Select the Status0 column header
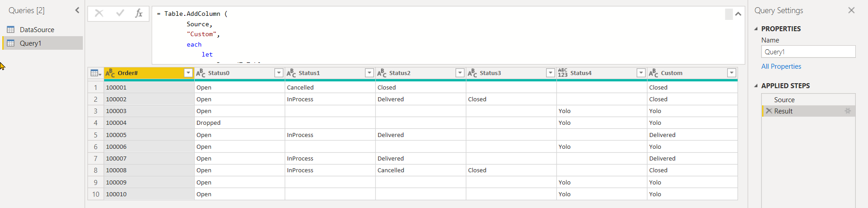The height and width of the screenshot is (208, 868). coord(240,73)
